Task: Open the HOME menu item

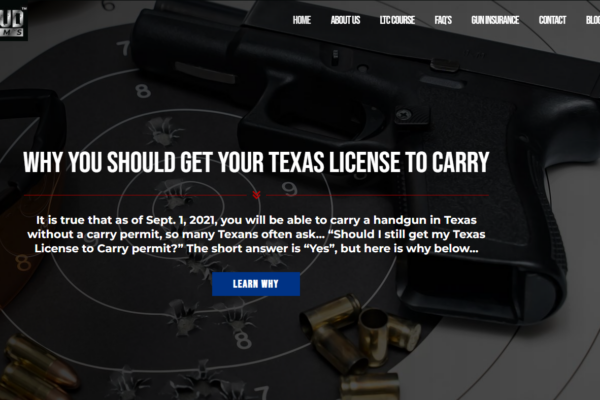Action: point(302,20)
